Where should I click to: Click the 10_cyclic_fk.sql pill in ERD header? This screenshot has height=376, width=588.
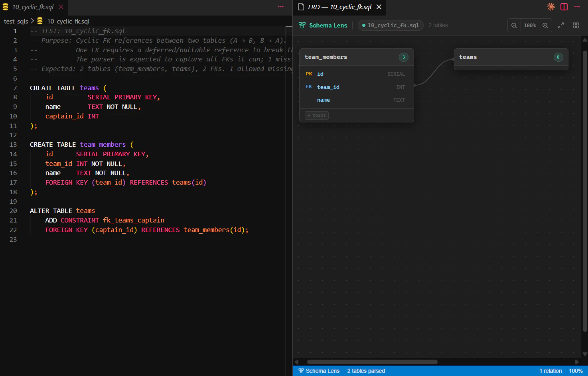390,25
